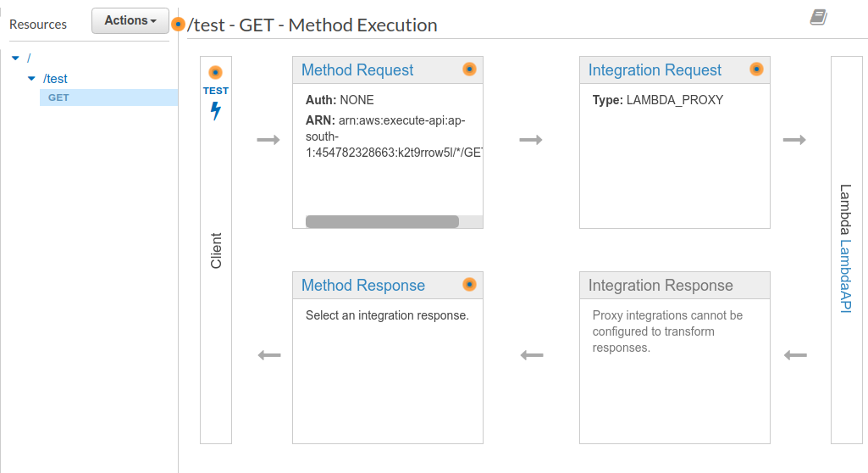Click orange dot beside page title

(x=178, y=25)
